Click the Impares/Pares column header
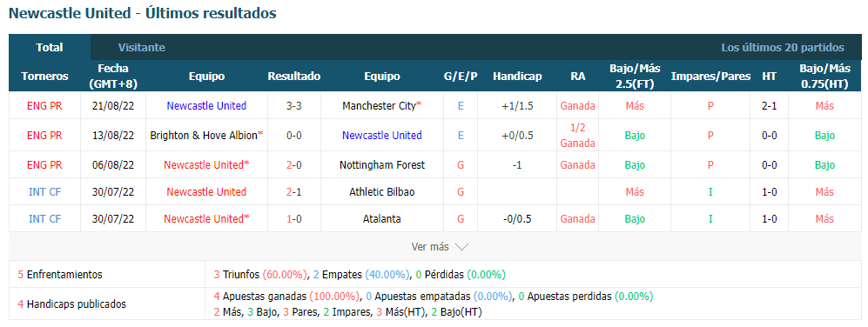The width and height of the screenshot is (868, 327). point(710,77)
